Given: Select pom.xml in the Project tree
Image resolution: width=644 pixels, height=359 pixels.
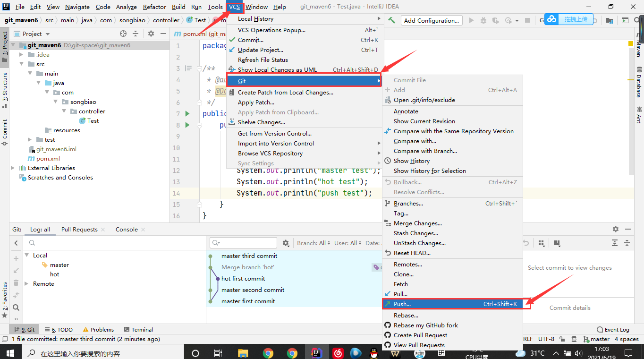Looking at the screenshot, I should pos(48,159).
